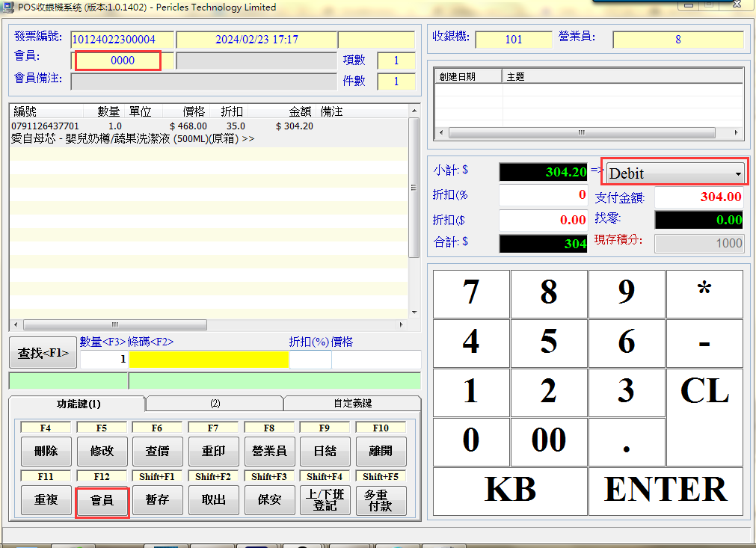Tap keypad digit 4
756x548 pixels.
471,342
